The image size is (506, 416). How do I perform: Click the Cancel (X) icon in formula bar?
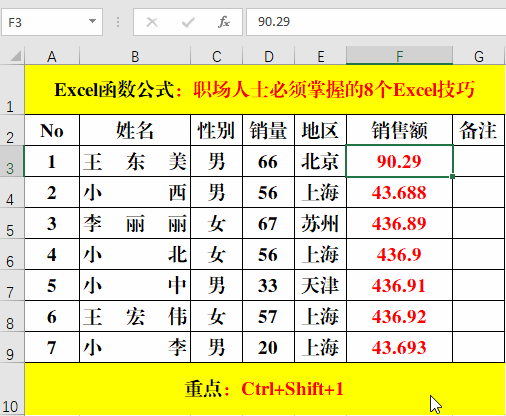tap(152, 22)
